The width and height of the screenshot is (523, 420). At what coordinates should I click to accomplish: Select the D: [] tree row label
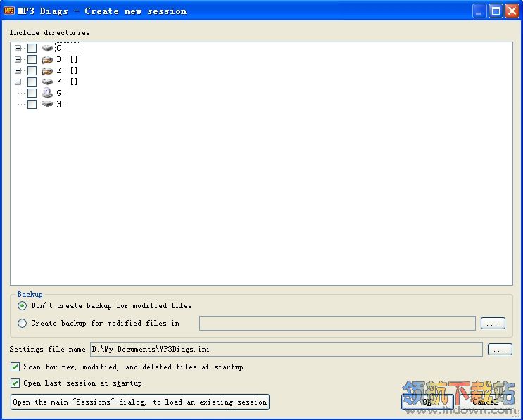[67, 59]
